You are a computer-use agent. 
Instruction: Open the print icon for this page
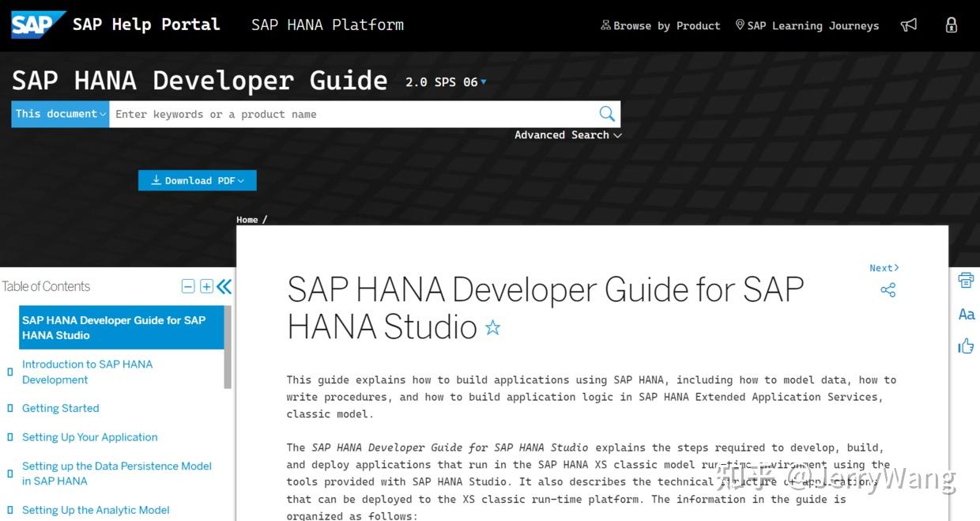pyautogui.click(x=965, y=280)
